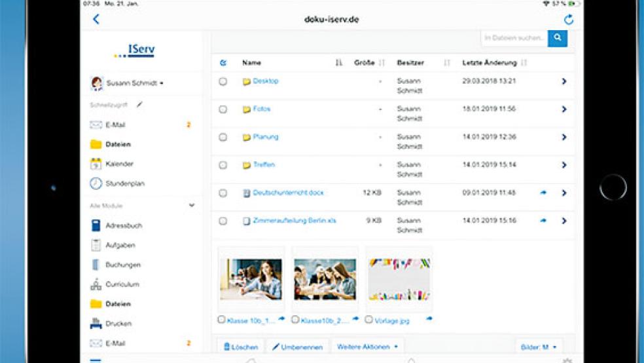The height and width of the screenshot is (363, 644).
Task: Select the Fotos folder checkbox
Action: click(223, 109)
